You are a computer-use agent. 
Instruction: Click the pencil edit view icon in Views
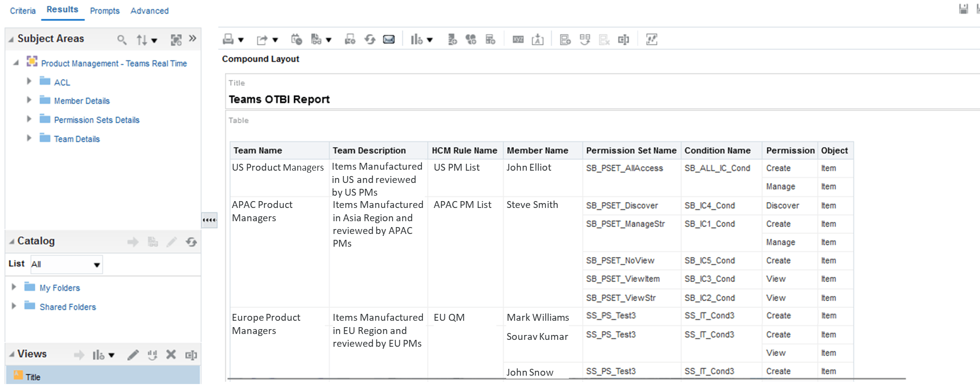click(133, 355)
